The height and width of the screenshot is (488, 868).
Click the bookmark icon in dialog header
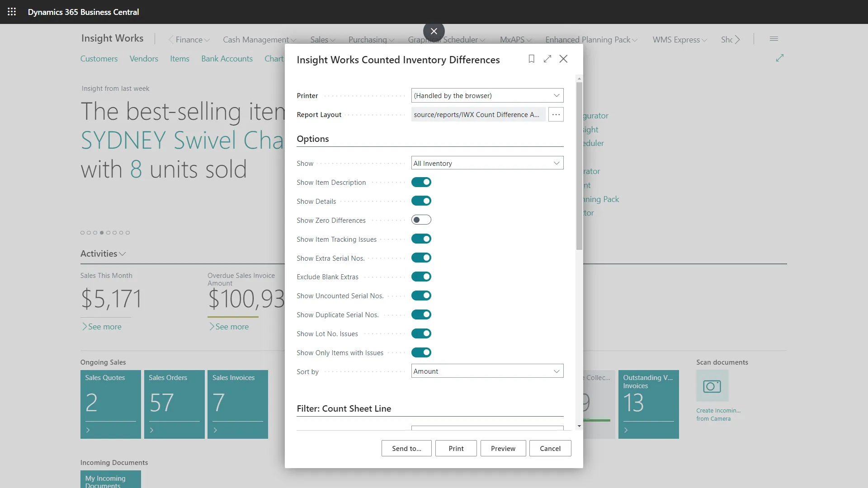pyautogui.click(x=532, y=59)
